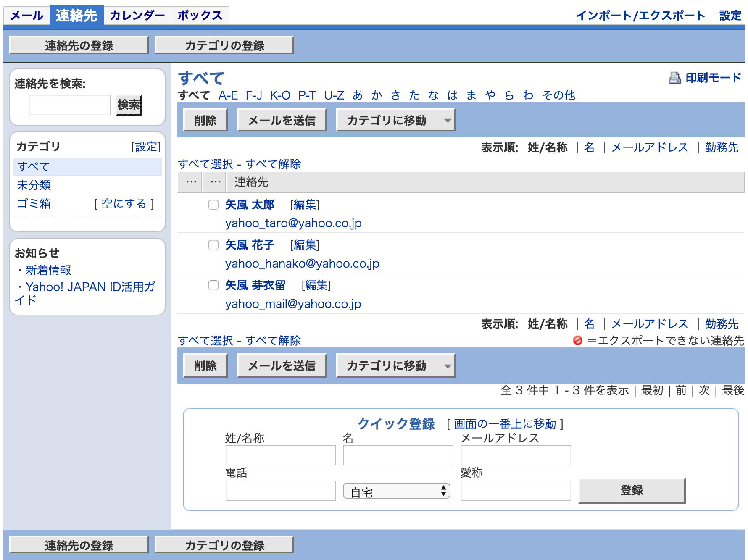Viewport: 748px width, 560px height.
Task: Open Yahoo! JAPAN ID活用ガイド link
Action: [85, 293]
